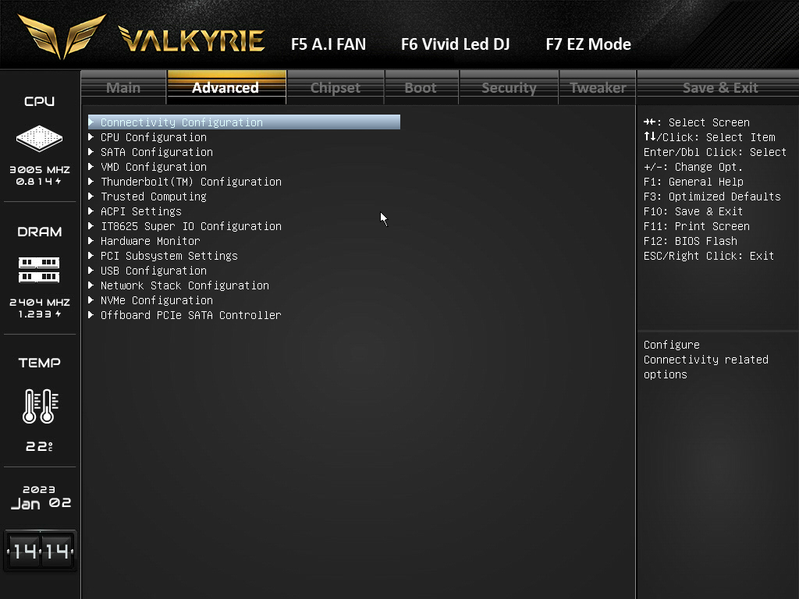Expand arrow beside ACPI Settings
799x599 pixels.
(x=91, y=210)
